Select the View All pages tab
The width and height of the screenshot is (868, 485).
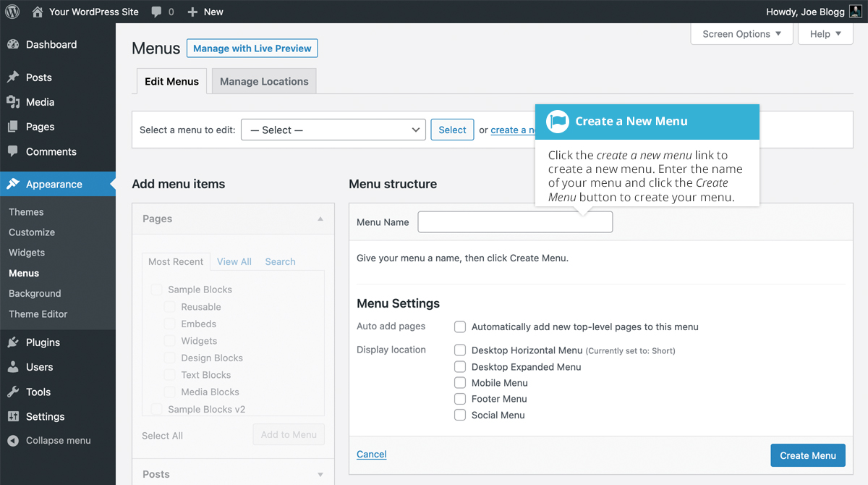pos(234,261)
